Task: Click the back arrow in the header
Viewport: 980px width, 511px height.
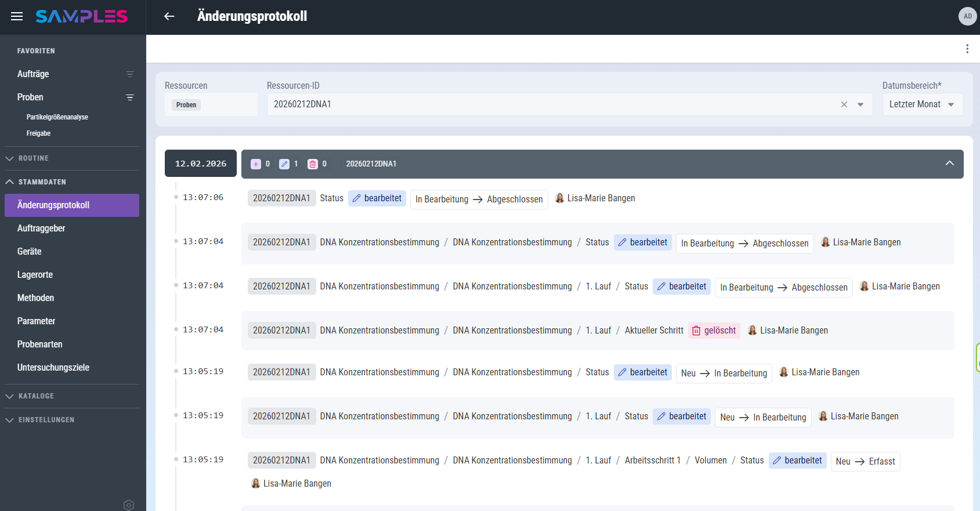Action: (169, 16)
